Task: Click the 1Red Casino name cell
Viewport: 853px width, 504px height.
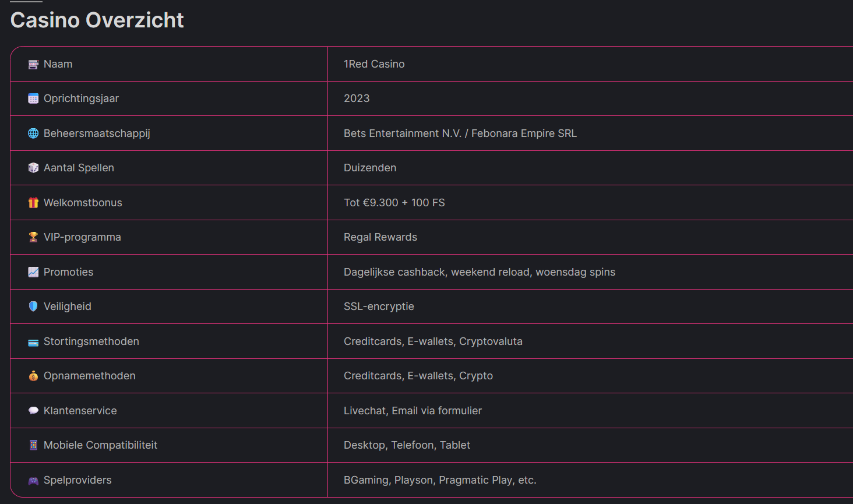Action: pyautogui.click(x=374, y=64)
